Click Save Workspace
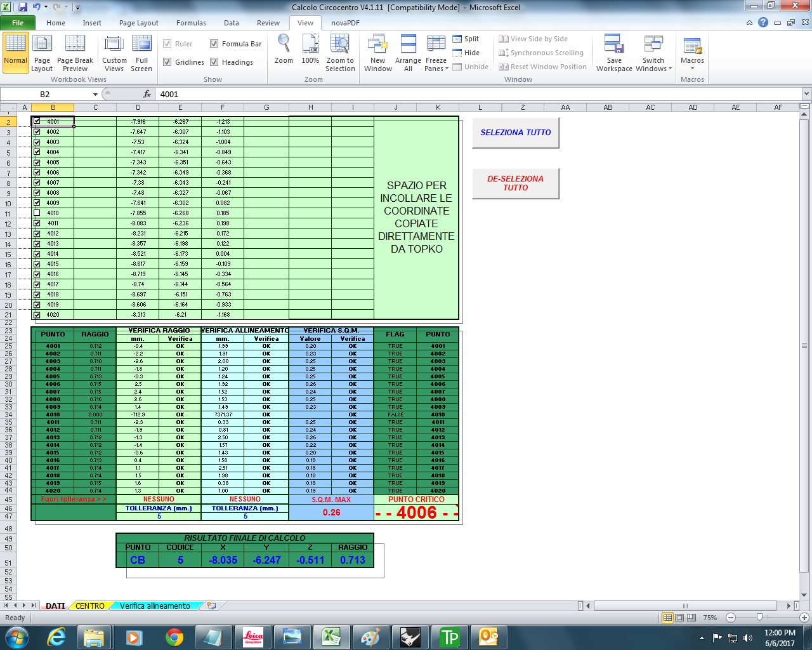 click(613, 52)
